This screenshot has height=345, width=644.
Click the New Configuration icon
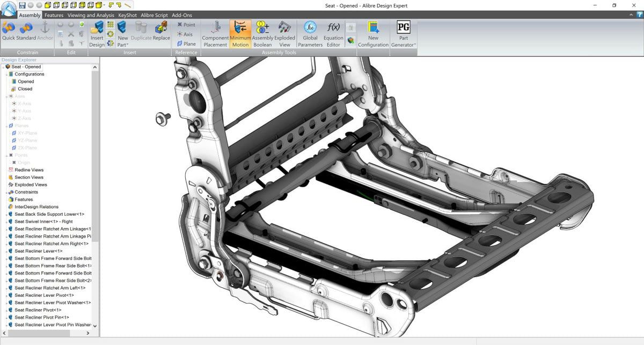click(373, 34)
